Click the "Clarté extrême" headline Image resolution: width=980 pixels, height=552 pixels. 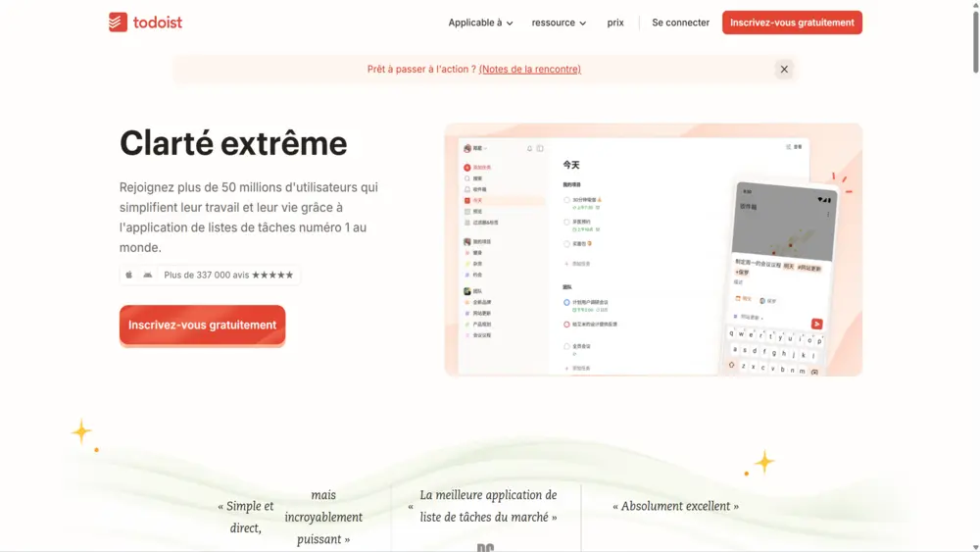[x=233, y=143]
